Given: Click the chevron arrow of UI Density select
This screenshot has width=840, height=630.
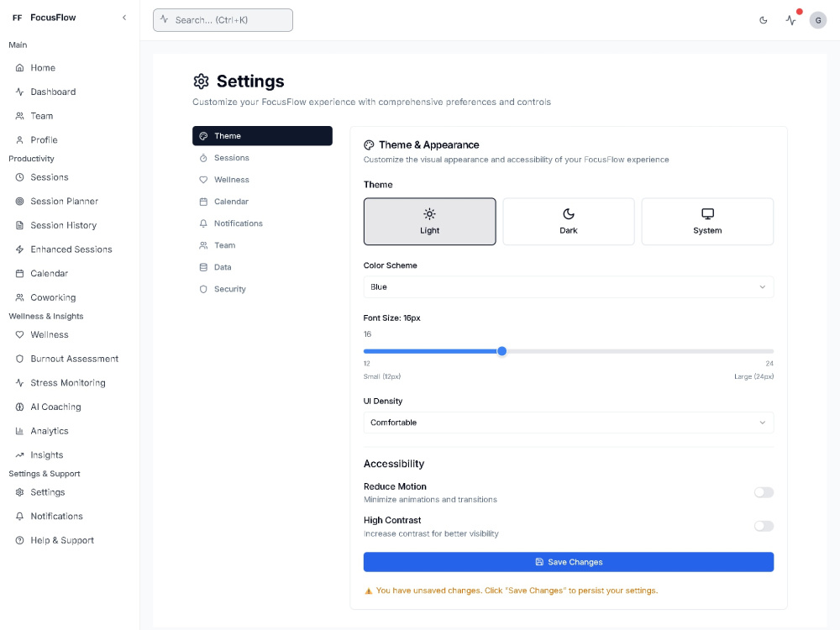Looking at the screenshot, I should (763, 423).
